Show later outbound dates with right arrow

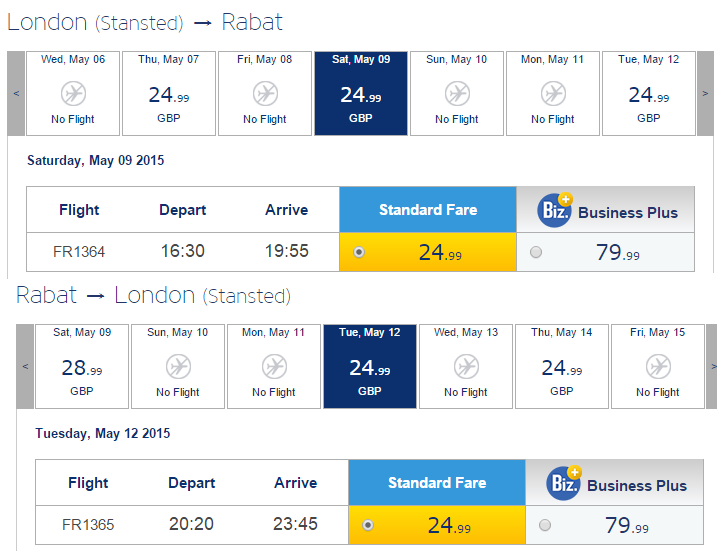click(705, 93)
